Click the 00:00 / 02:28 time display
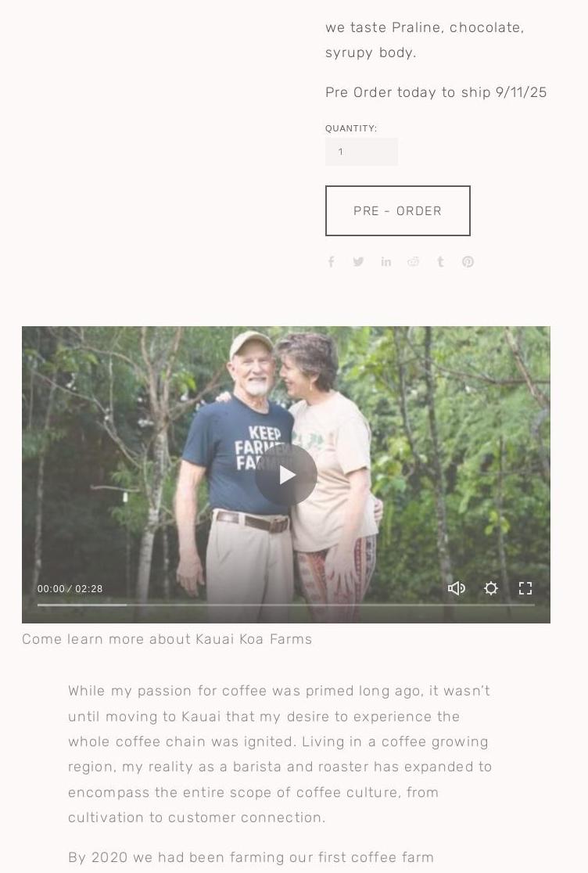Image resolution: width=588 pixels, height=873 pixels. (70, 588)
